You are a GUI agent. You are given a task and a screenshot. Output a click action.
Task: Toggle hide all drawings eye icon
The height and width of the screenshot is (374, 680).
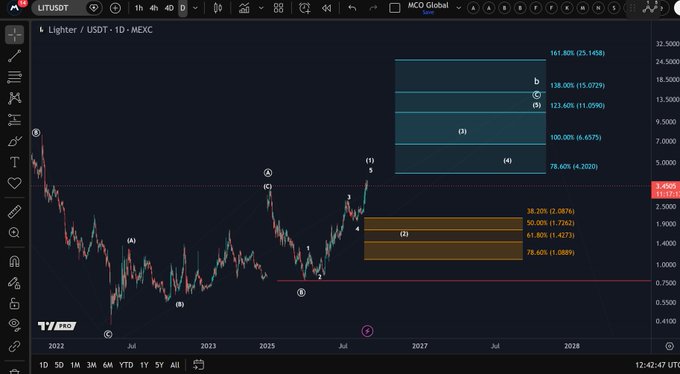tap(14, 325)
